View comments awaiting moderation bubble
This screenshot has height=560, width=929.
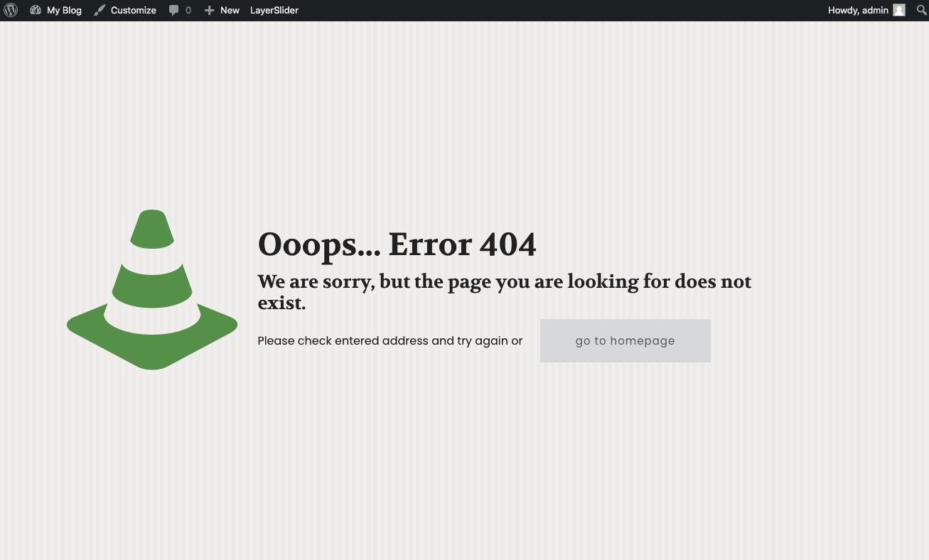coord(180,10)
